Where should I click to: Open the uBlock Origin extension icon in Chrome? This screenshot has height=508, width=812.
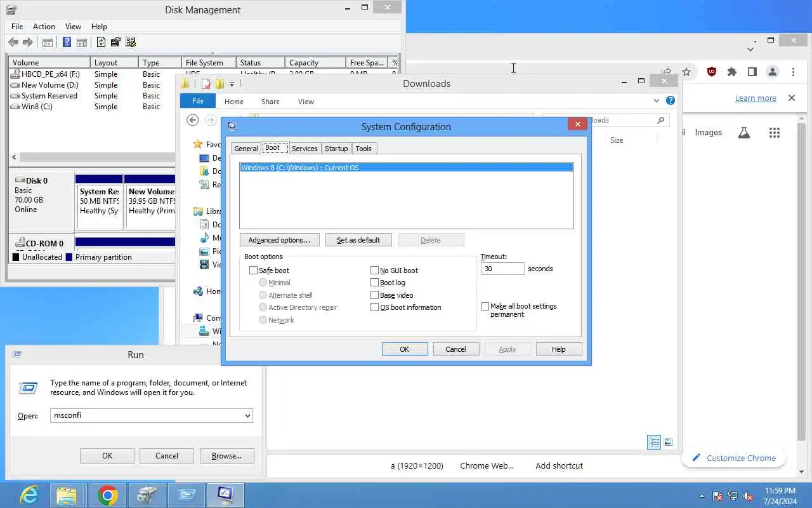tap(712, 72)
